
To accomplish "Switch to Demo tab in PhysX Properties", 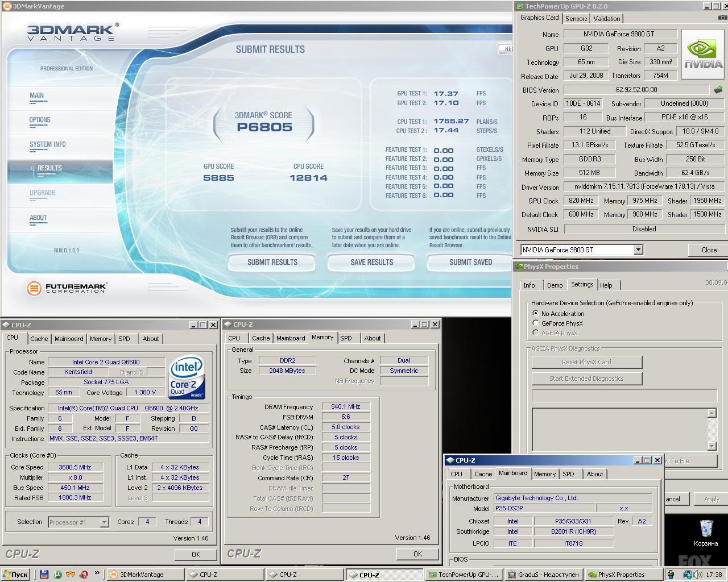I will 555,285.
